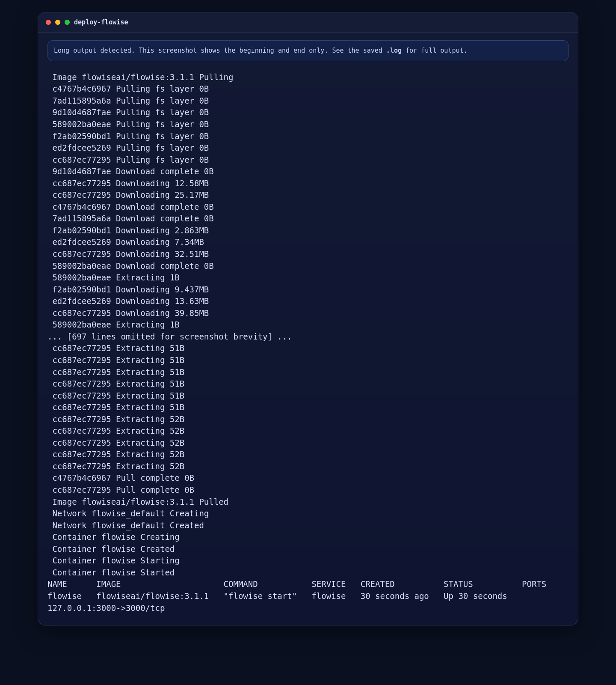The image size is (616, 685).
Task: Select the 'c4767b4c6967 Pulling fs layer' line
Action: (130, 89)
